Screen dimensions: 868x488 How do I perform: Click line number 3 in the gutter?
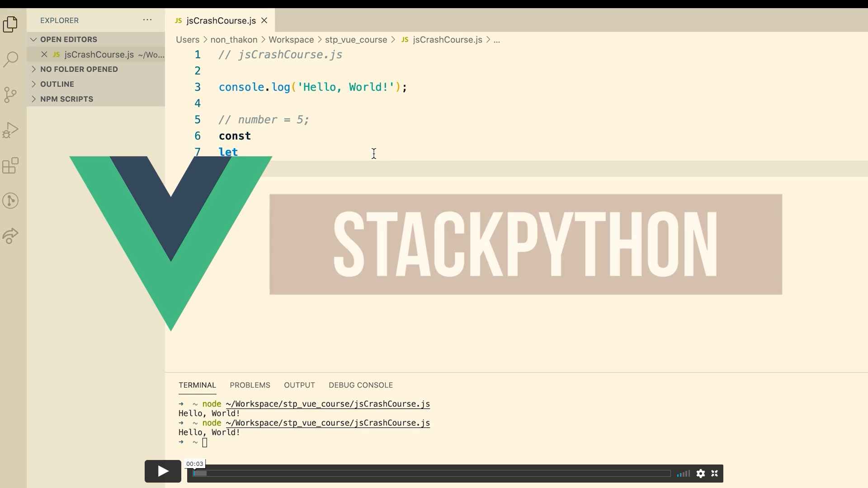(198, 87)
